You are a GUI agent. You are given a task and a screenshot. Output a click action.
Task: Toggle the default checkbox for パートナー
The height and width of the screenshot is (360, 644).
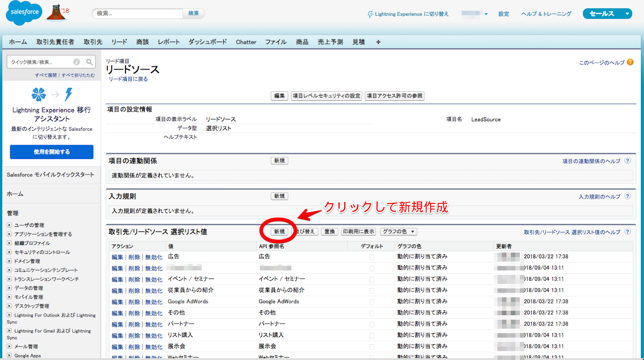372,324
